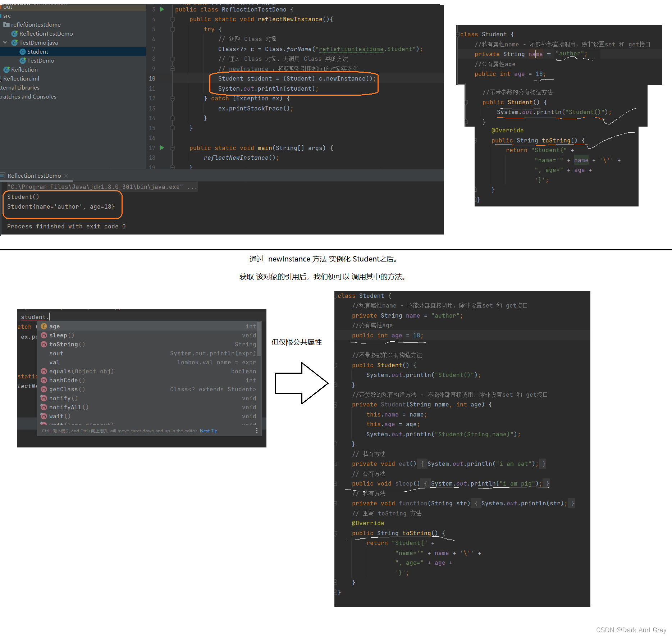672x637 pixels.
Task: Select Scratches and Consoles entry
Action: (x=28, y=96)
